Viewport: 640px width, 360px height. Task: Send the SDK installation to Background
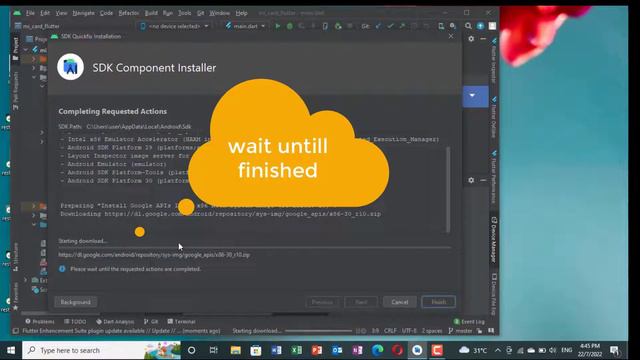point(76,302)
